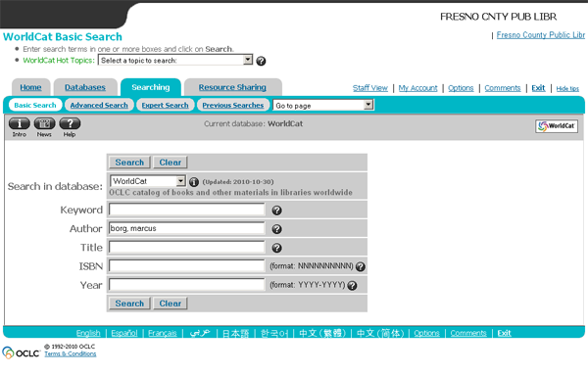Screen dimensions: 588x375
Task: Open help icon for ISBN format
Action: [x=361, y=266]
